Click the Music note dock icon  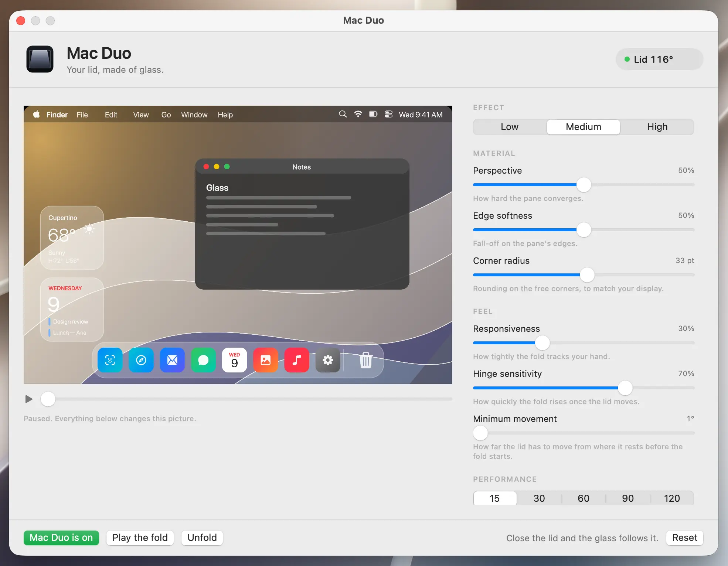(x=297, y=360)
